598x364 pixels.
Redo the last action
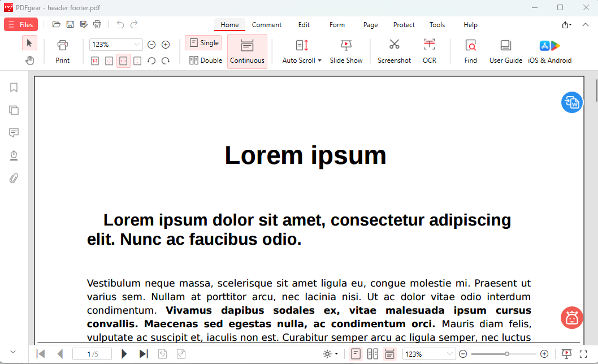pos(134,24)
